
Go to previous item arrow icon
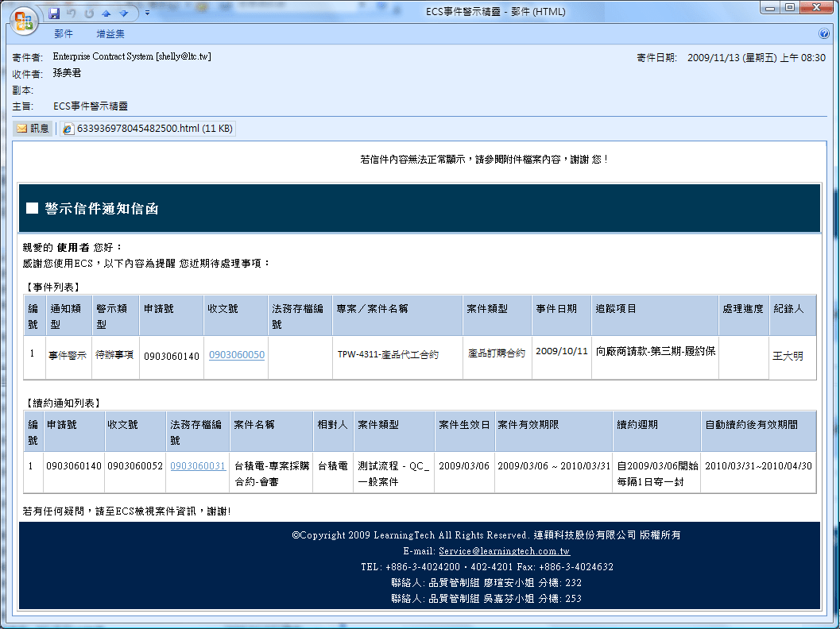point(106,13)
